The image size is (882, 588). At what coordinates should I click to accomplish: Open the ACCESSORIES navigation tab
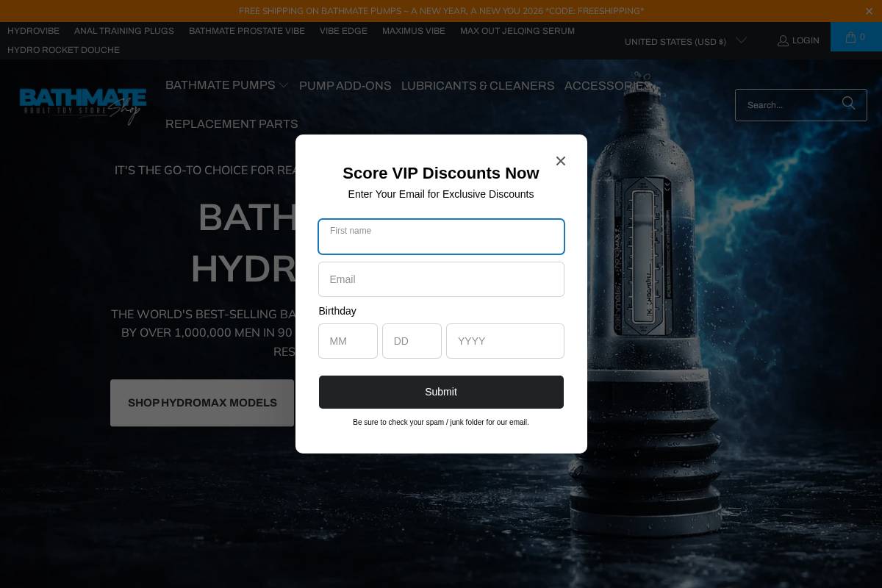pos(606,85)
